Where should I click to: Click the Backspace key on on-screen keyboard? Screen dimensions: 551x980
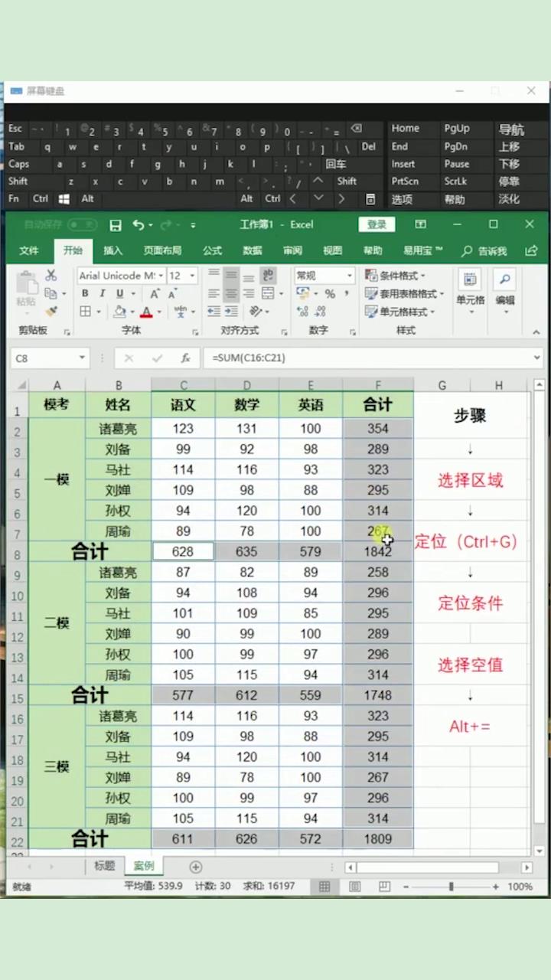pos(355,129)
